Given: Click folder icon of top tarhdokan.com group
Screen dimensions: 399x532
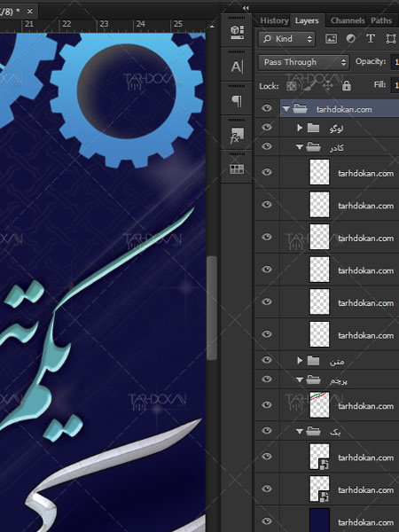Looking at the screenshot, I should [301, 109].
